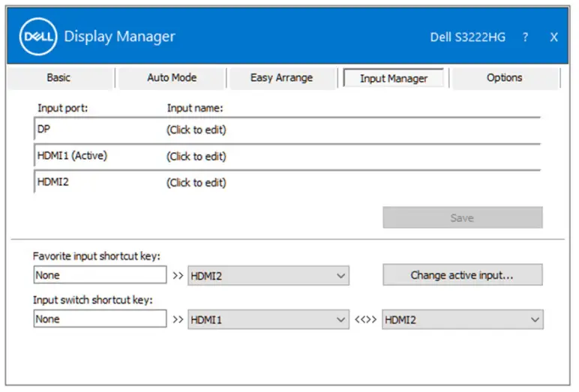Expand the favorite input HDMI2 dropdown
Viewport: 579px width, 392px height.
point(268,276)
